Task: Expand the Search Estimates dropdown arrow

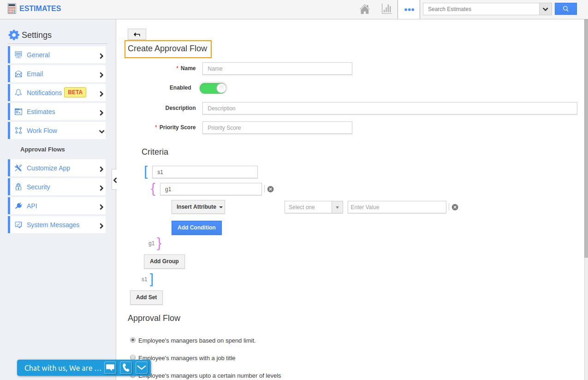Action: (546, 9)
